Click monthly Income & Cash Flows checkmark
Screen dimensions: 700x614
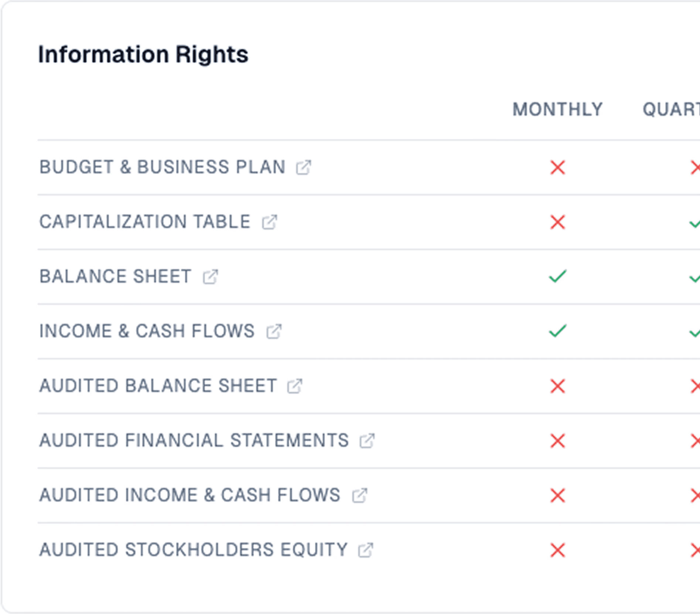pyautogui.click(x=557, y=331)
